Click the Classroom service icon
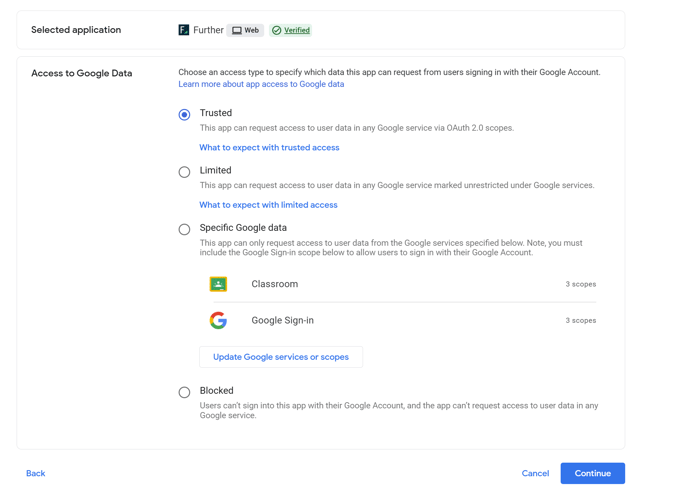The height and width of the screenshot is (500, 688). point(218,284)
